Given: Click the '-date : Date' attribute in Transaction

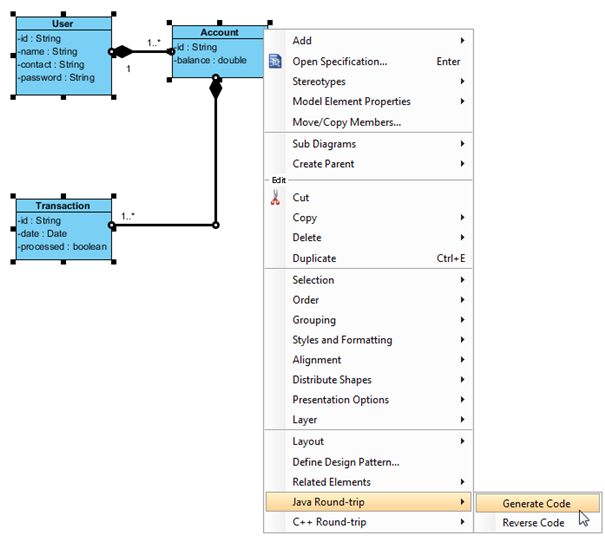Looking at the screenshot, I should 42,234.
